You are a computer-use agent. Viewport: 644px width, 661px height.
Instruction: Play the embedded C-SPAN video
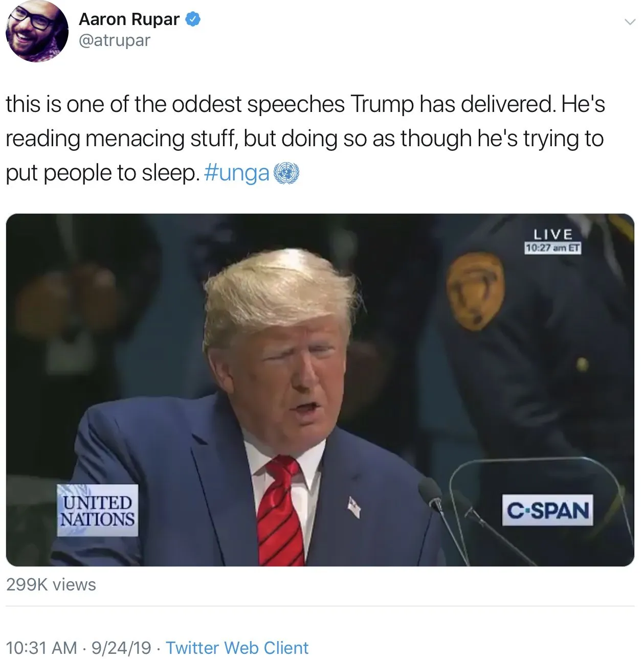[320, 390]
